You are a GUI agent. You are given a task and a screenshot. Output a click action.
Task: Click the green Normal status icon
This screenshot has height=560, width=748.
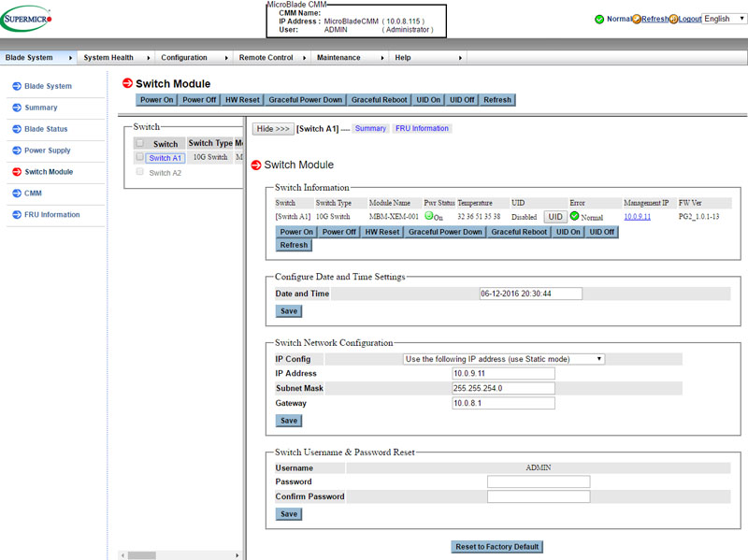pos(599,19)
